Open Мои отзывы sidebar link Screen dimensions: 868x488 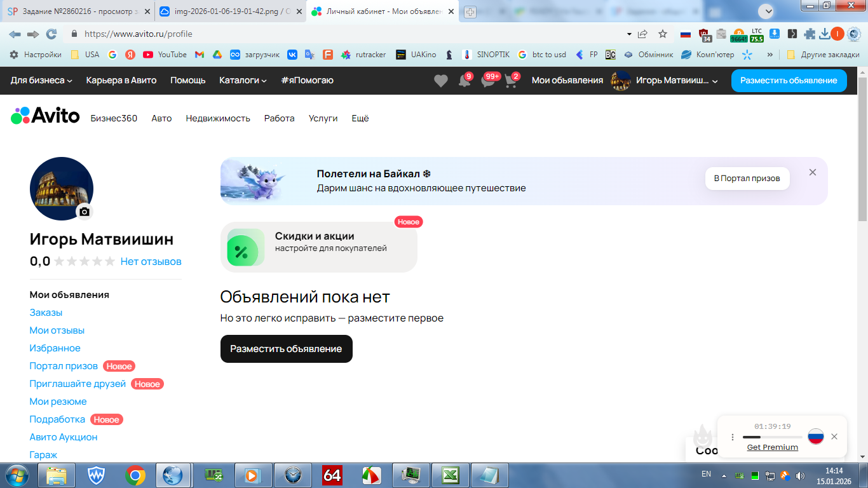coord(57,330)
